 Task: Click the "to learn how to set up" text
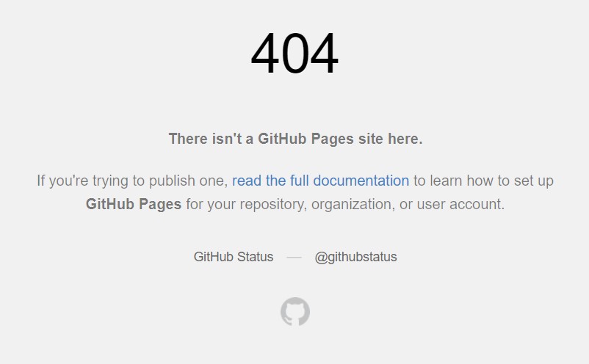coord(483,181)
